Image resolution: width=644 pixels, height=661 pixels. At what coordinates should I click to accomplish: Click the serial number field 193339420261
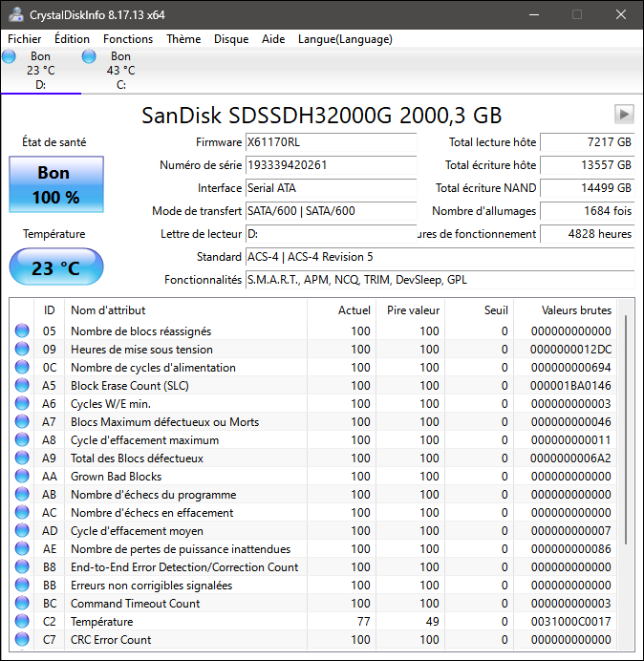click(x=331, y=165)
